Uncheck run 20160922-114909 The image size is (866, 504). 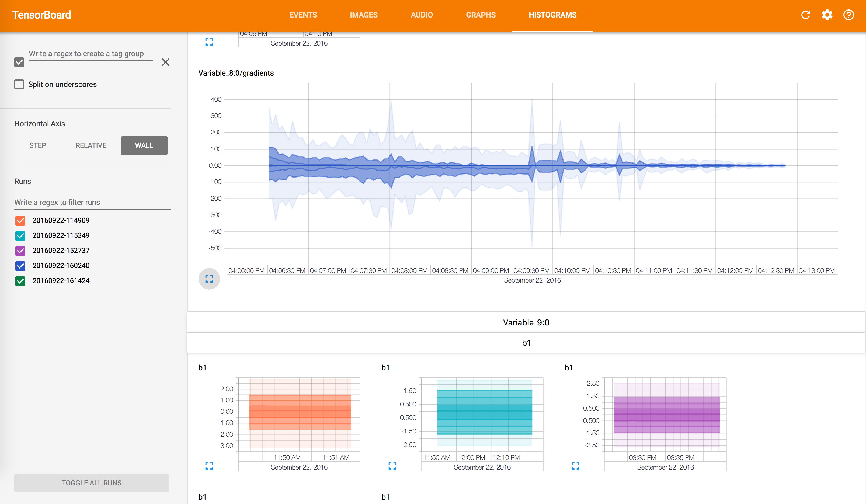click(20, 221)
